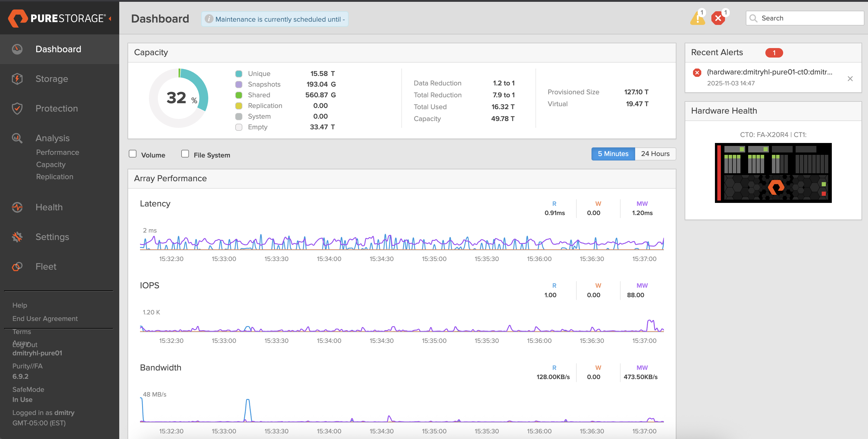Enable the File System checkbox
This screenshot has width=868, height=439.
point(185,154)
